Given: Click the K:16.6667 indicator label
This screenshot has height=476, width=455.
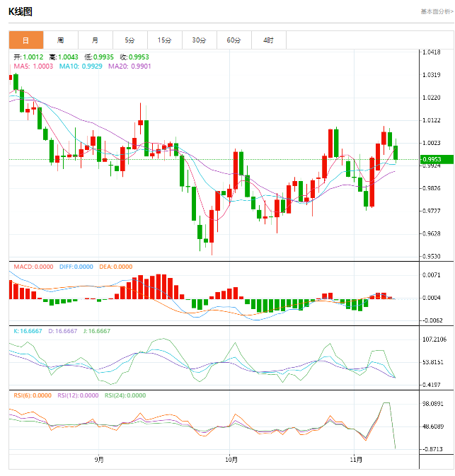Looking at the screenshot, I should point(28,331).
